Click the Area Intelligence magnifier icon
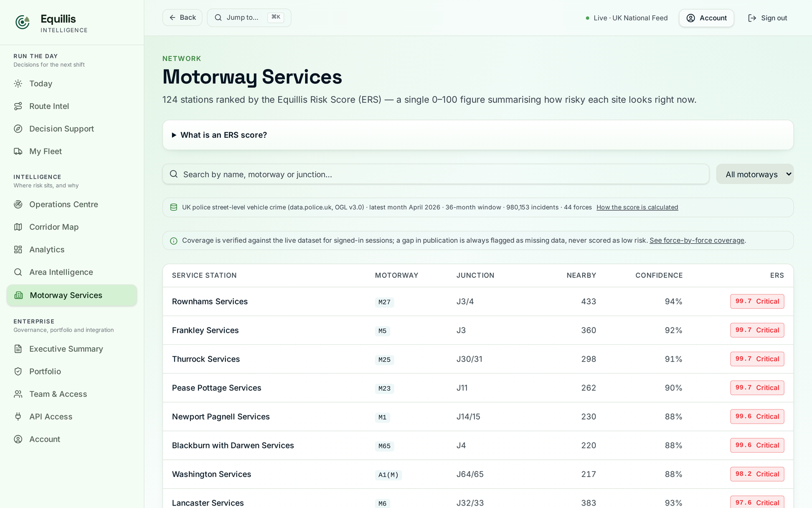 pos(18,272)
